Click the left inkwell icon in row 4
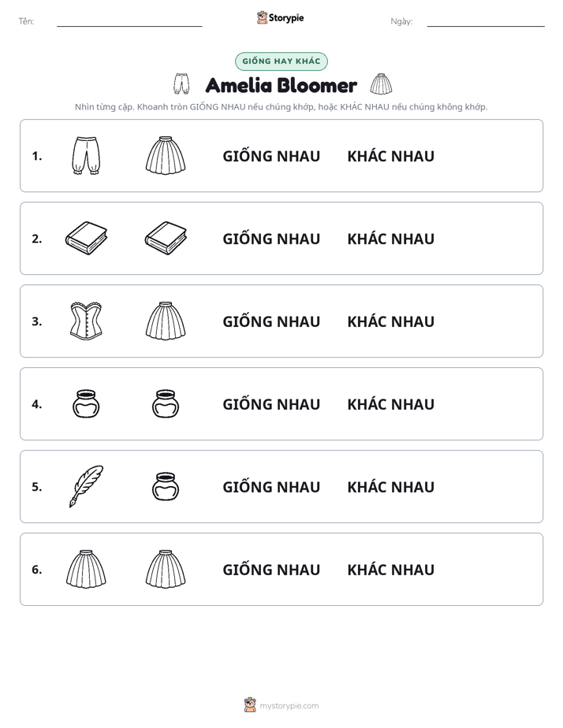Screen dimensions: 563x728 tap(87, 403)
